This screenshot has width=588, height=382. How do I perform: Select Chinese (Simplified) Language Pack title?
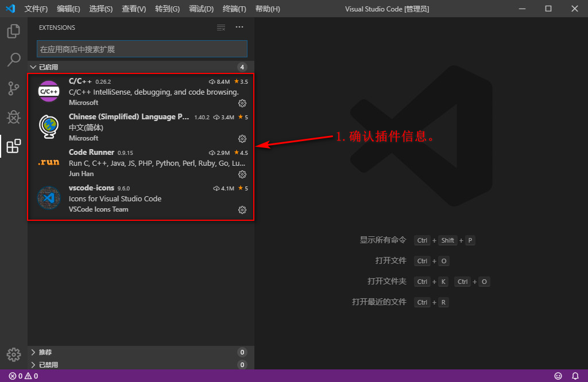(x=129, y=117)
